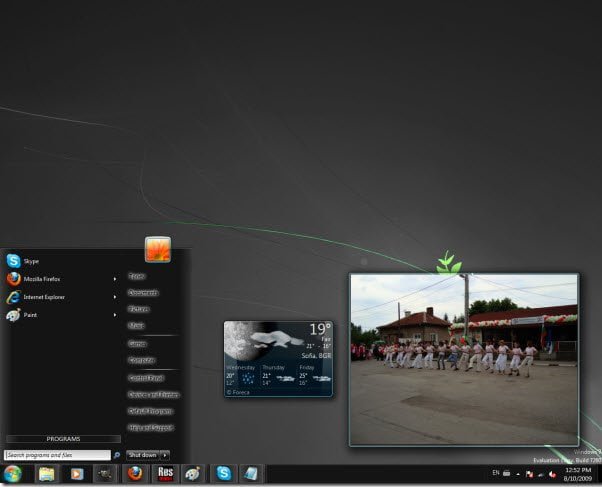This screenshot has width=602, height=487.
Task: Expand Paint recent files arrow
Action: pos(115,315)
